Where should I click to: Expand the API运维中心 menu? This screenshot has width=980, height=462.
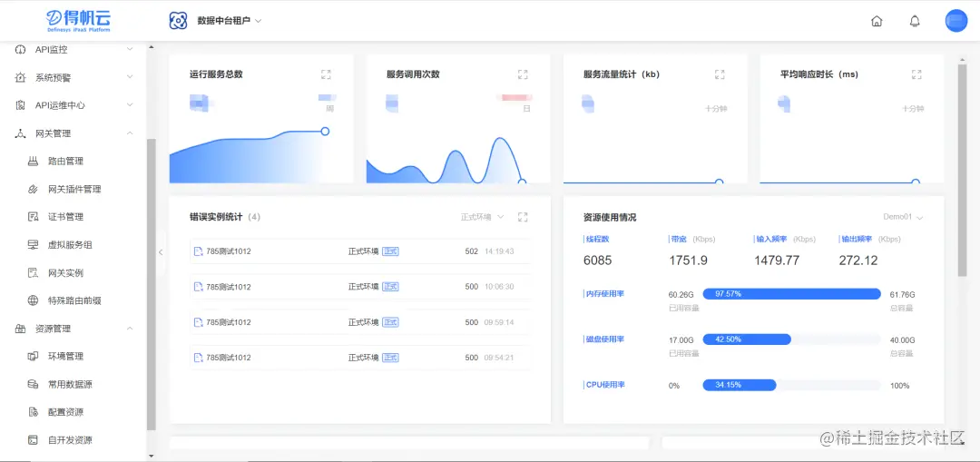coord(130,105)
